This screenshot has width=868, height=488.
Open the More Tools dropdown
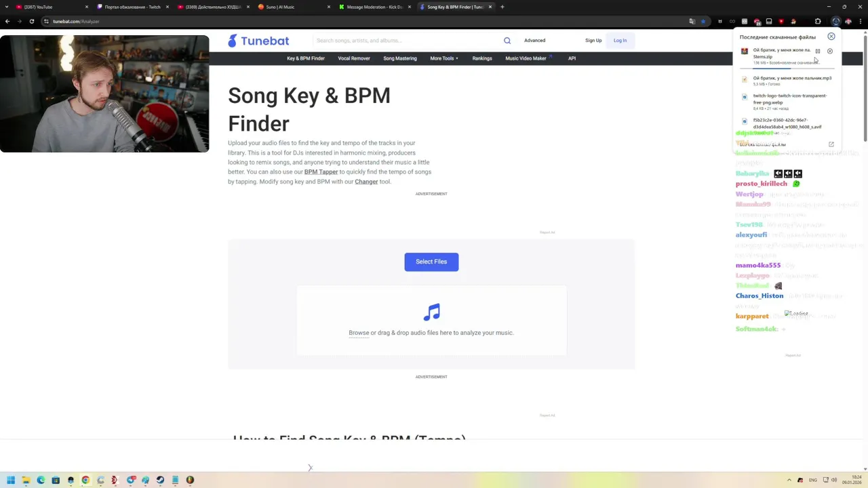pyautogui.click(x=444, y=58)
